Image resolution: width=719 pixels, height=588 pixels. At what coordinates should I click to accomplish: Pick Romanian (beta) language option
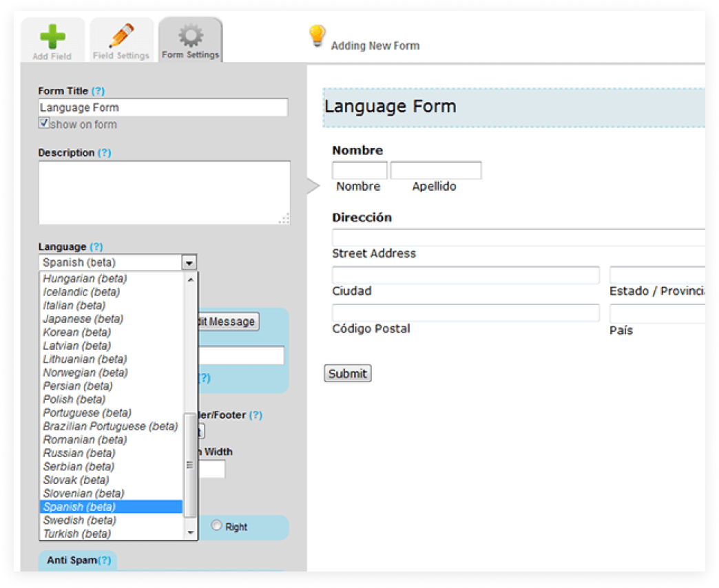pos(85,439)
